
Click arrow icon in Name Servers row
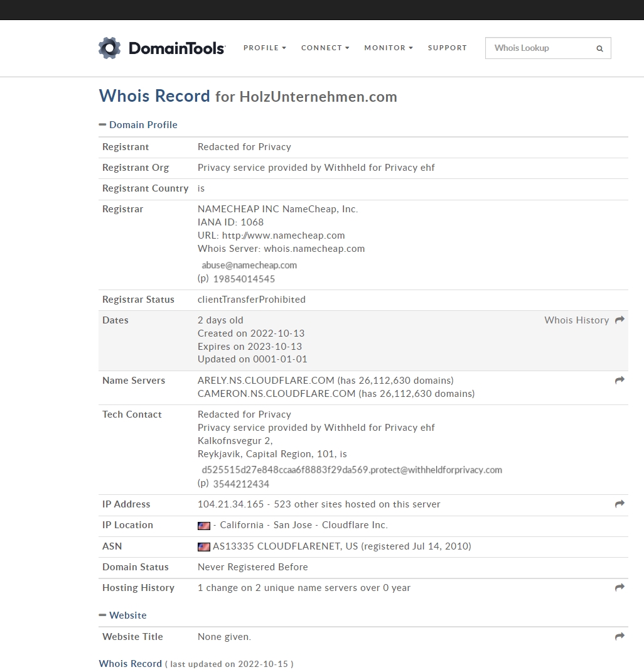click(620, 380)
